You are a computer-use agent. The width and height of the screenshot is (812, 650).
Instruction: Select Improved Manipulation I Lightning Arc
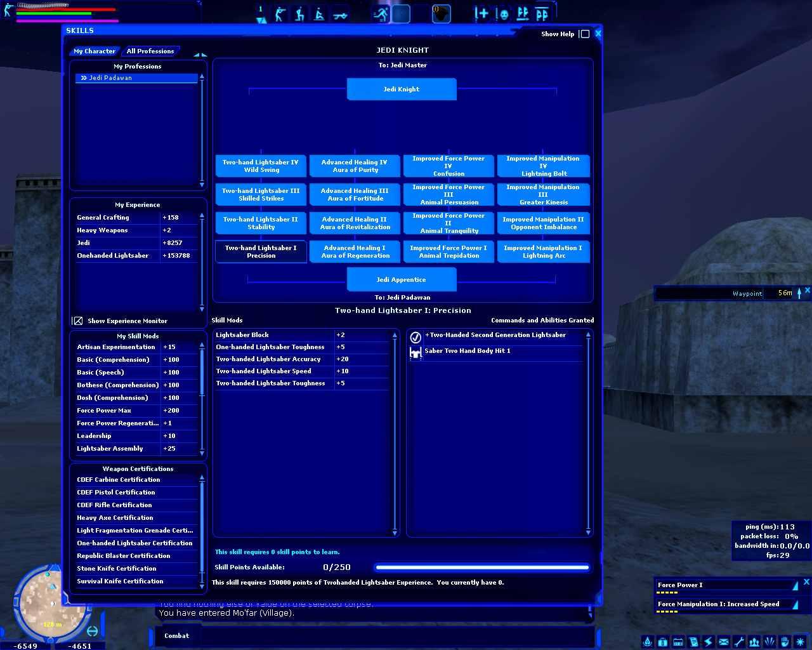pyautogui.click(x=543, y=252)
